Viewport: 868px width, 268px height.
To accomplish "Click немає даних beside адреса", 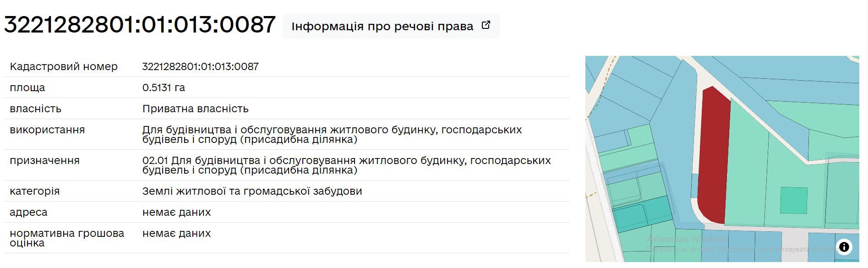I will click(177, 212).
